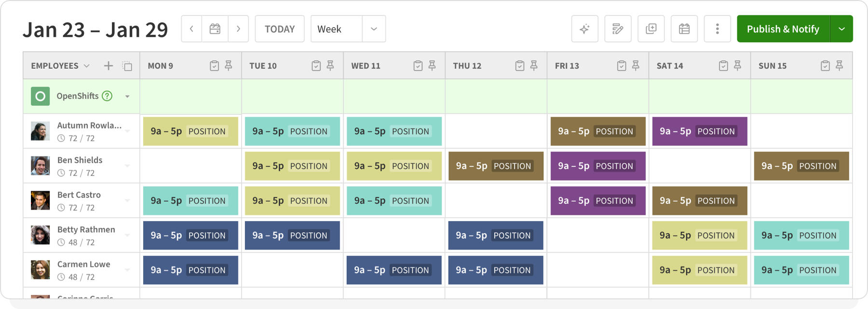Toggle the pin icon on MON 9
Viewport: 868px width, 309px height.
(229, 66)
